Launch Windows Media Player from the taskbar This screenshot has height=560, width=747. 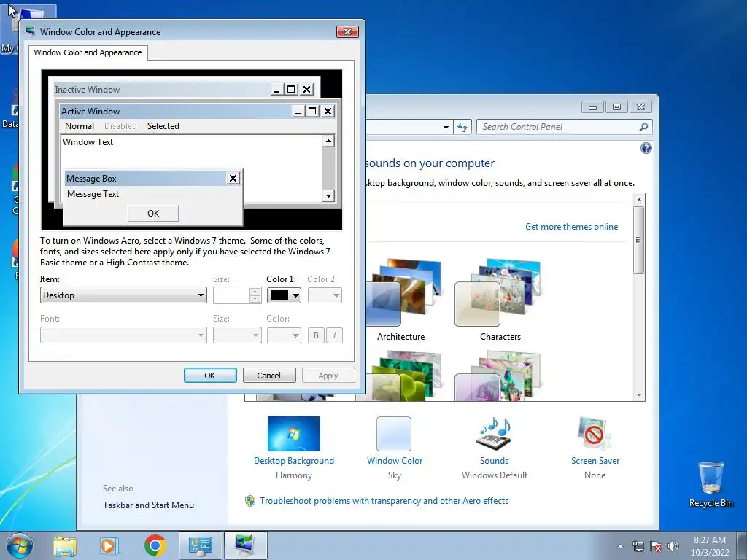point(109,545)
